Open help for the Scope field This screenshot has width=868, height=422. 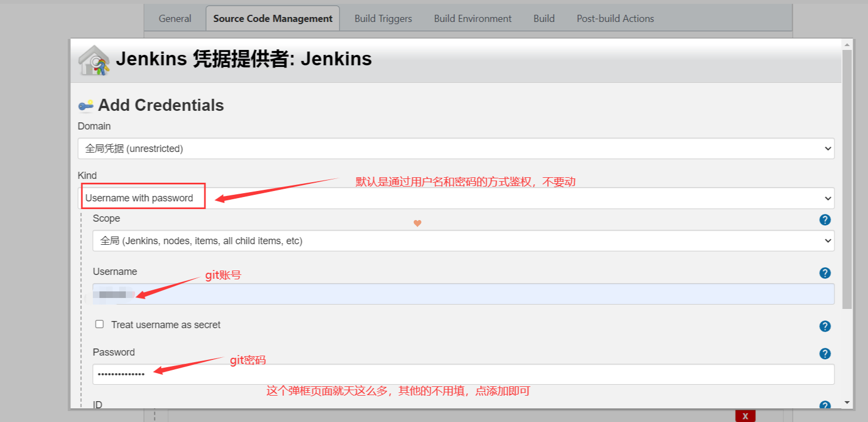click(825, 220)
